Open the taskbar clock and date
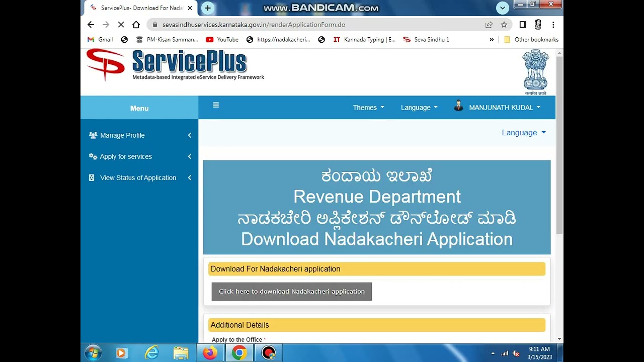 click(x=539, y=353)
